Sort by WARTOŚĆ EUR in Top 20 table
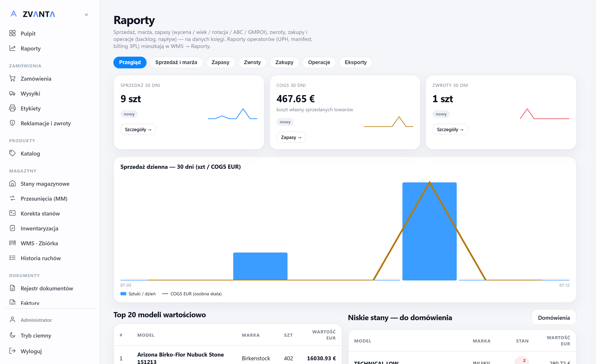596x364 pixels. 324,335
